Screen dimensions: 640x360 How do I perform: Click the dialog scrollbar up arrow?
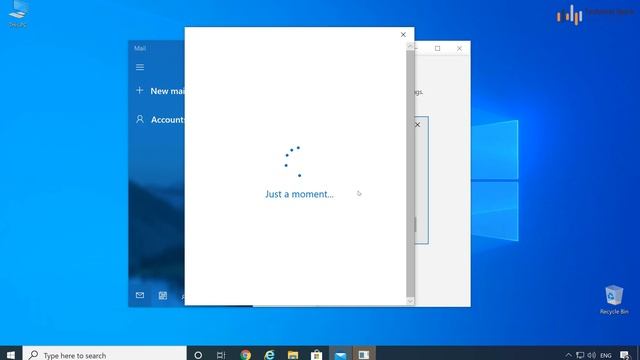pos(410,47)
